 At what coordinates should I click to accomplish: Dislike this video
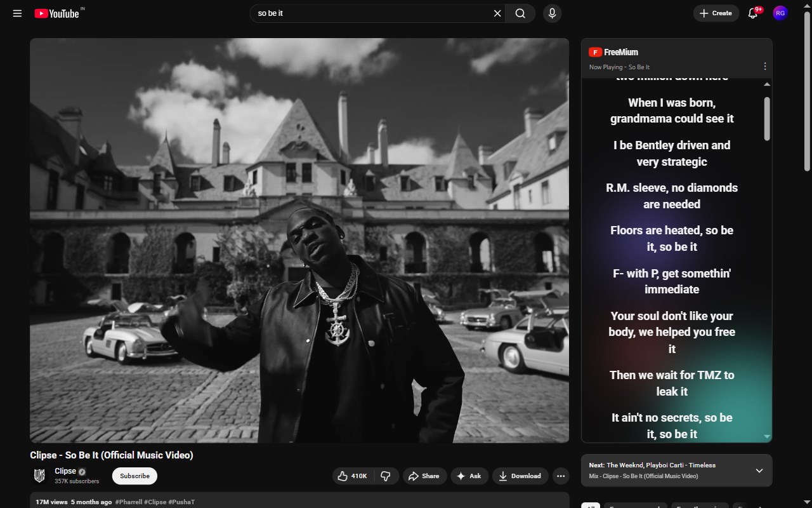click(x=386, y=476)
